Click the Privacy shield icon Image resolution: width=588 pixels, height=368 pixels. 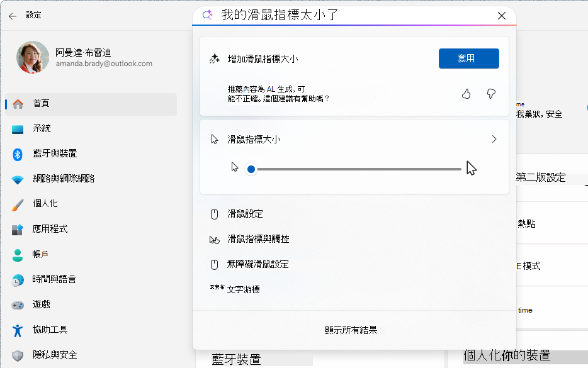[18, 355]
